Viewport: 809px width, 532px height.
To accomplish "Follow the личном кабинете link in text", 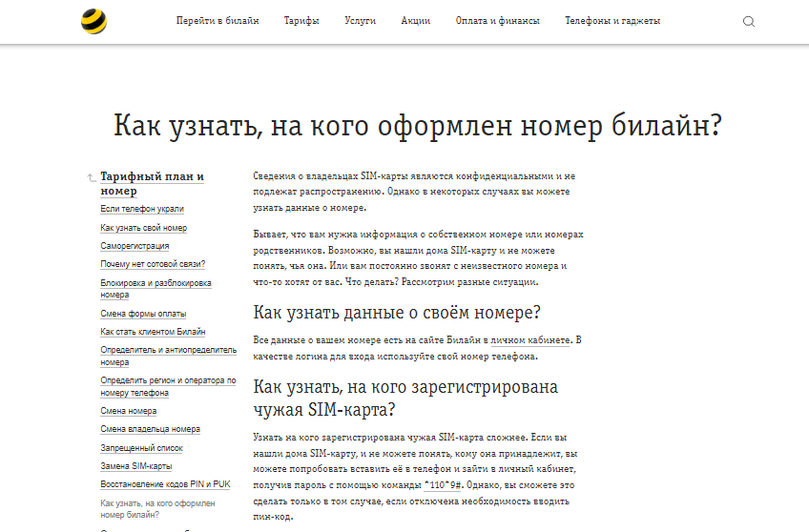I will (x=530, y=340).
